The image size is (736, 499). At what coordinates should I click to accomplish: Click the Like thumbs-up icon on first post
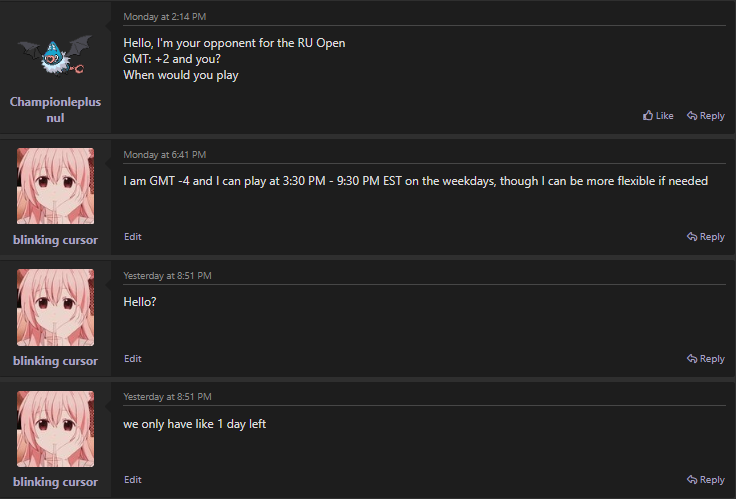(x=648, y=116)
